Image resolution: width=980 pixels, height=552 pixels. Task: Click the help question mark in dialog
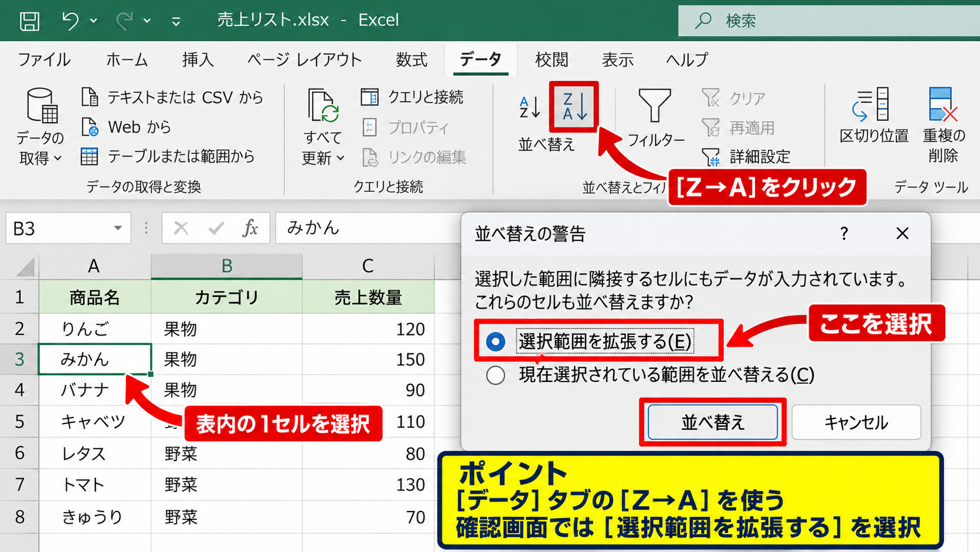coord(844,234)
